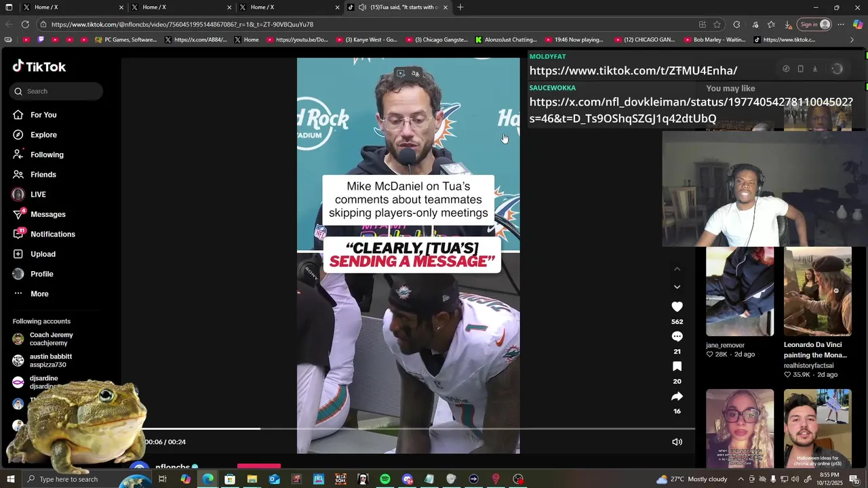
Task: Click the browser address bar URL
Action: click(182, 24)
